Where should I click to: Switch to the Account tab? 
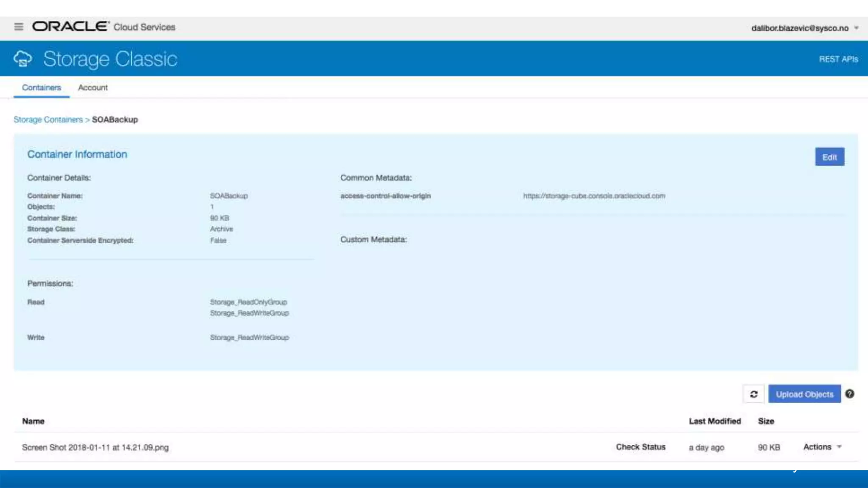tap(93, 87)
